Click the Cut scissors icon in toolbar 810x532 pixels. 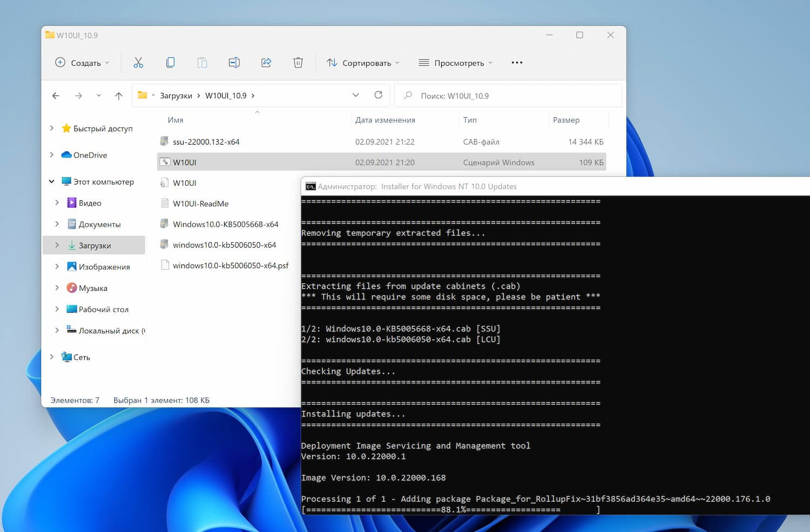point(138,63)
